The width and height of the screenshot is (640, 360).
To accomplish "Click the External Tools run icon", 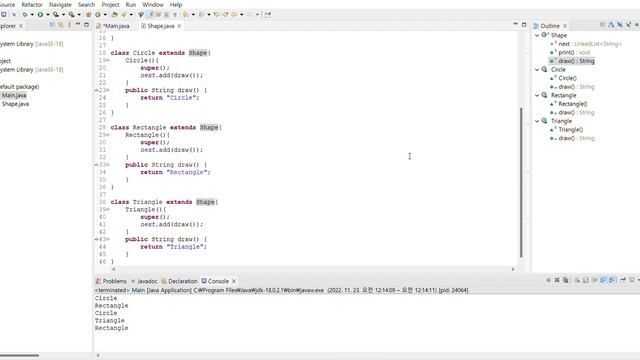I will click(72, 15).
